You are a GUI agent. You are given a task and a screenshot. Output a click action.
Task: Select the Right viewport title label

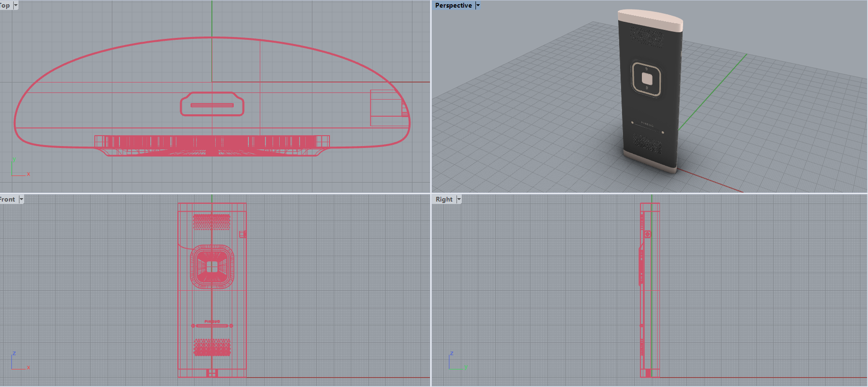point(444,200)
